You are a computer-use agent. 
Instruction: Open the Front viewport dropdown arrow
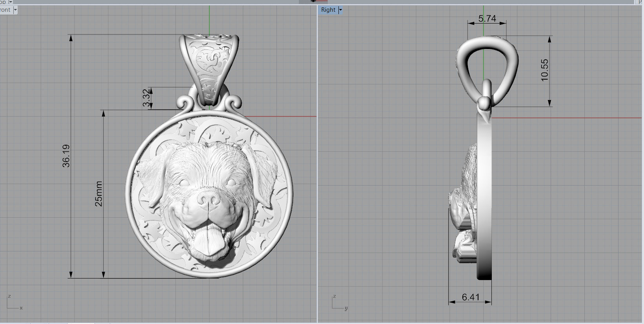[15, 10]
